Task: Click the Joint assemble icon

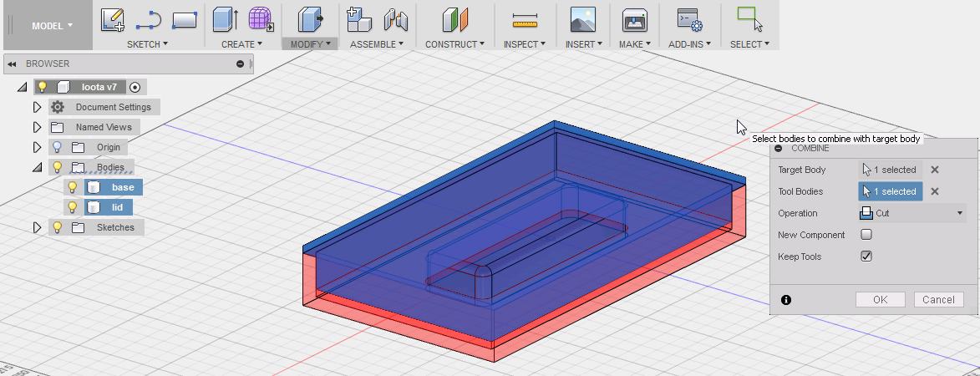Action: (x=396, y=20)
